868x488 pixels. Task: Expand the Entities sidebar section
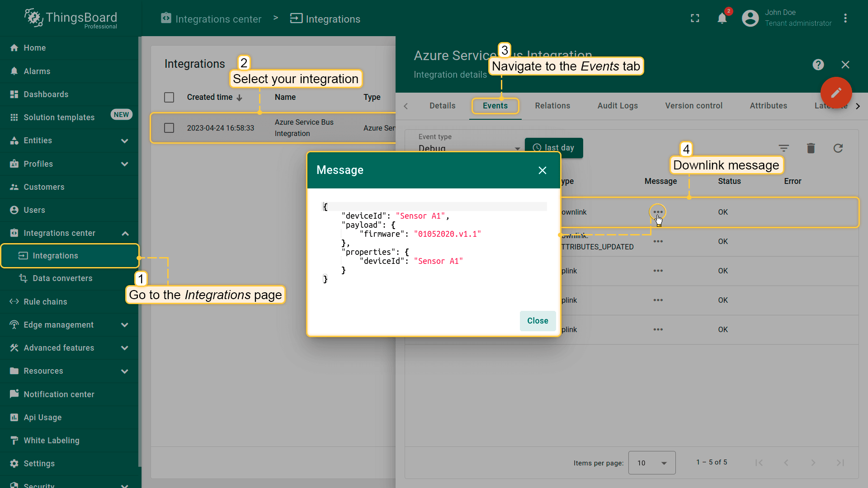click(x=125, y=141)
